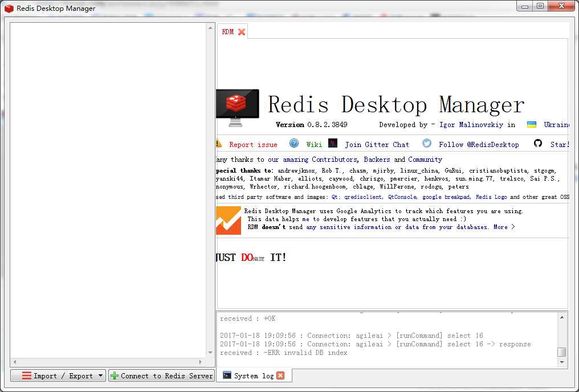Open the QtConsole link
Image resolution: width=579 pixels, height=392 pixels.
coord(402,197)
